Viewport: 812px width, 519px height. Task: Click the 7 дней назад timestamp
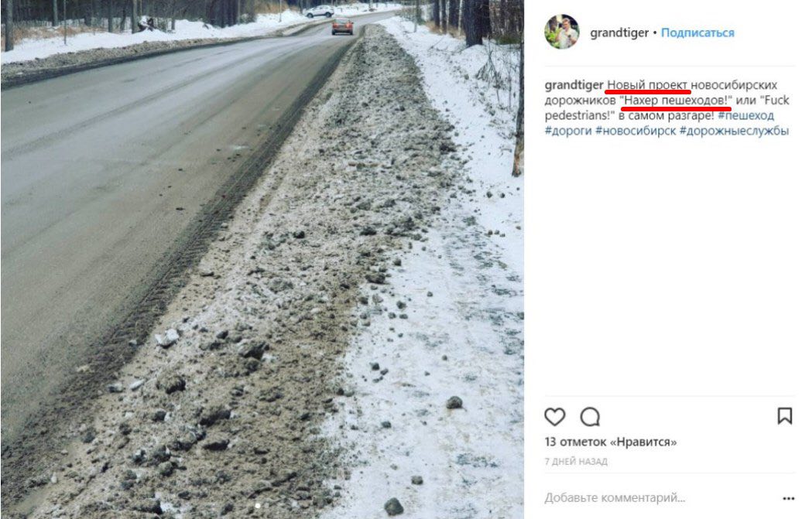[x=576, y=462]
